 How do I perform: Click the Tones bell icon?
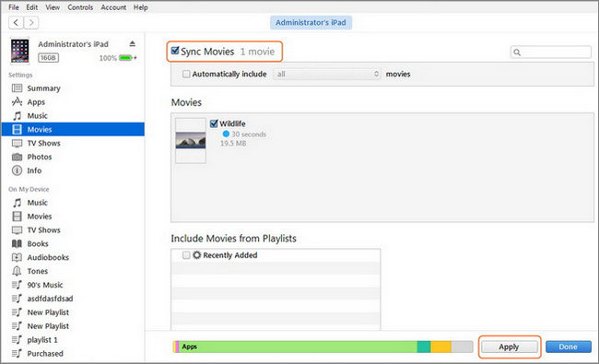point(17,271)
